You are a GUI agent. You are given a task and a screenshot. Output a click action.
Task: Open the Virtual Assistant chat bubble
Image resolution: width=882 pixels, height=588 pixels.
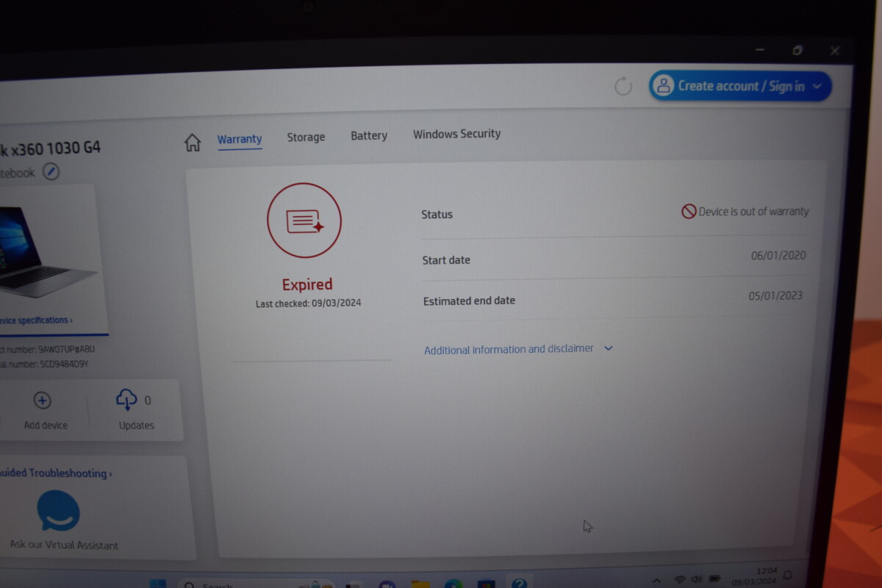tap(59, 511)
